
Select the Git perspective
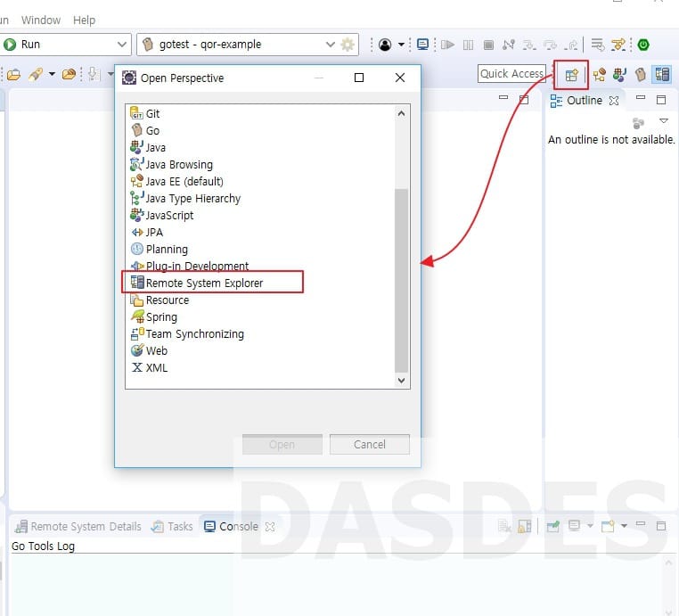tap(144, 113)
